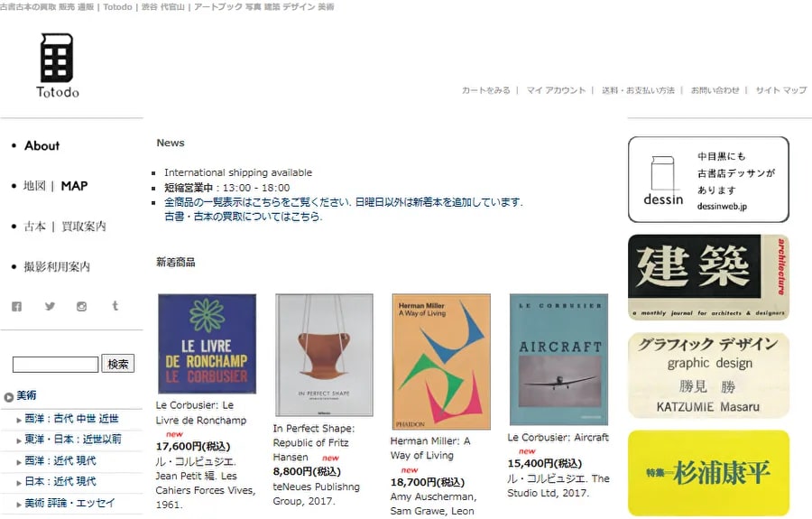Click the search text input field

point(55,364)
